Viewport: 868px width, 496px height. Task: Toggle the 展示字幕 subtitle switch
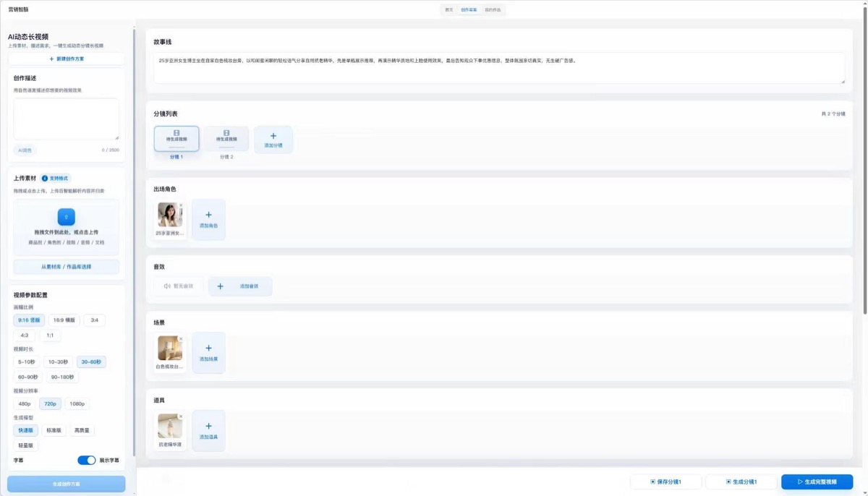[87, 460]
